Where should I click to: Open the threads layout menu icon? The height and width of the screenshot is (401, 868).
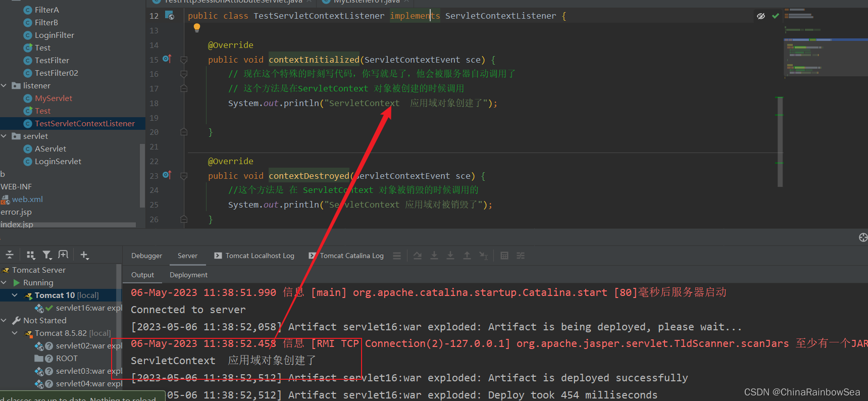tap(397, 256)
